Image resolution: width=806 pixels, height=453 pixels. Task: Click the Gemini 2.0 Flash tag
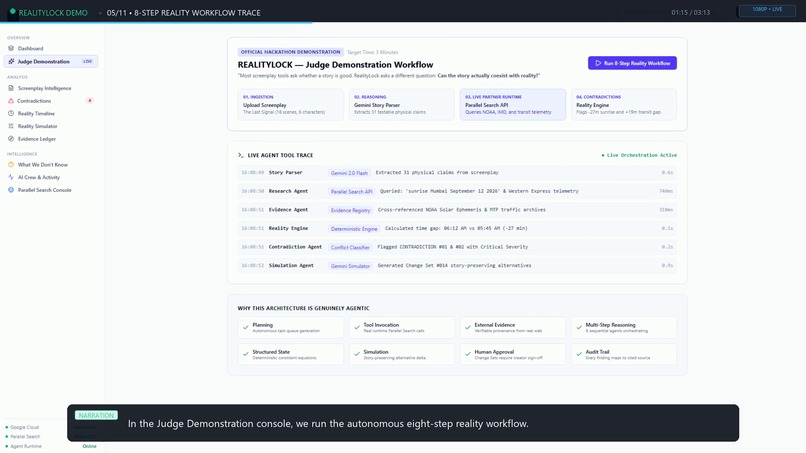pos(349,173)
